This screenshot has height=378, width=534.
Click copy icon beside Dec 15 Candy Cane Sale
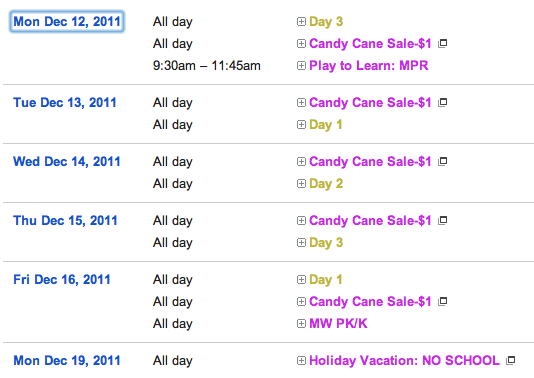click(x=442, y=220)
